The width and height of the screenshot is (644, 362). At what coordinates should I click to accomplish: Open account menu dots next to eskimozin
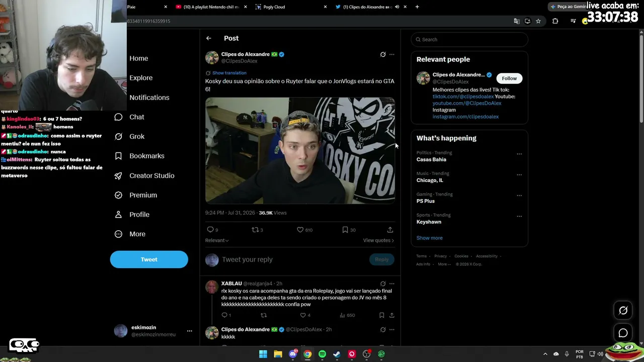(x=190, y=331)
